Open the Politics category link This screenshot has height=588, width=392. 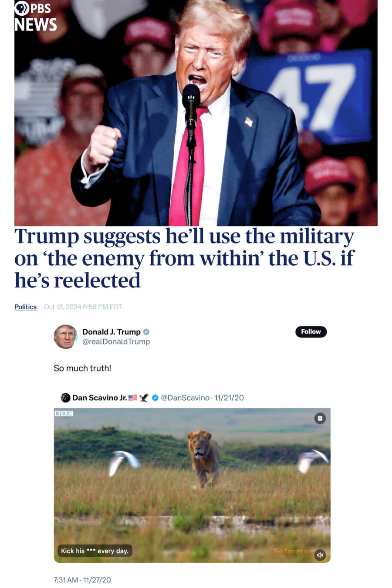point(25,307)
